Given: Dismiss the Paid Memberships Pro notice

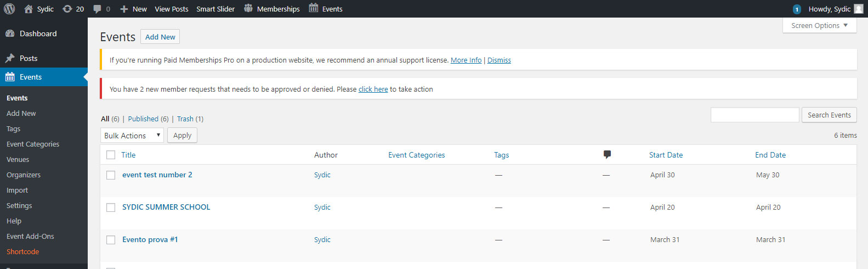Looking at the screenshot, I should point(499,60).
